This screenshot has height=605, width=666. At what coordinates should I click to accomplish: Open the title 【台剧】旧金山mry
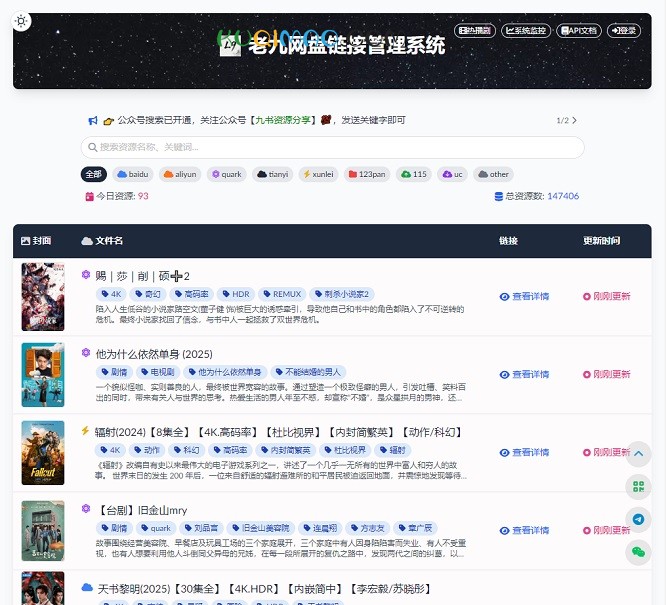142,510
